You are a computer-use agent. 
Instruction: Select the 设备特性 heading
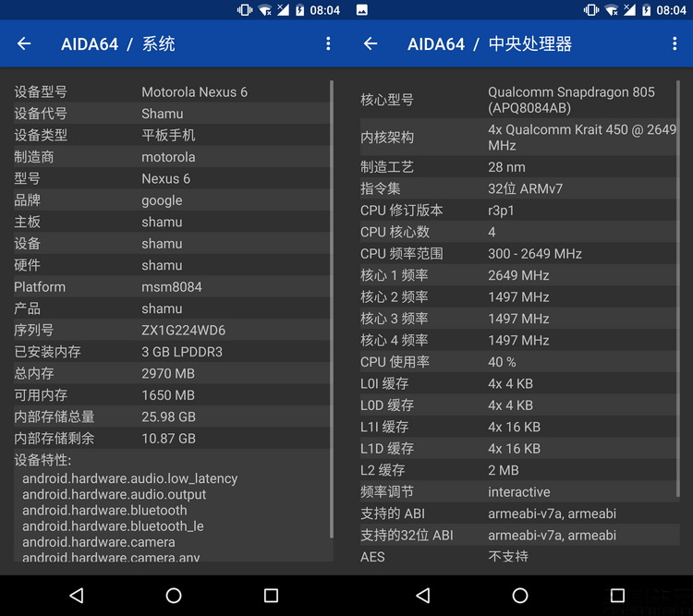[43, 460]
